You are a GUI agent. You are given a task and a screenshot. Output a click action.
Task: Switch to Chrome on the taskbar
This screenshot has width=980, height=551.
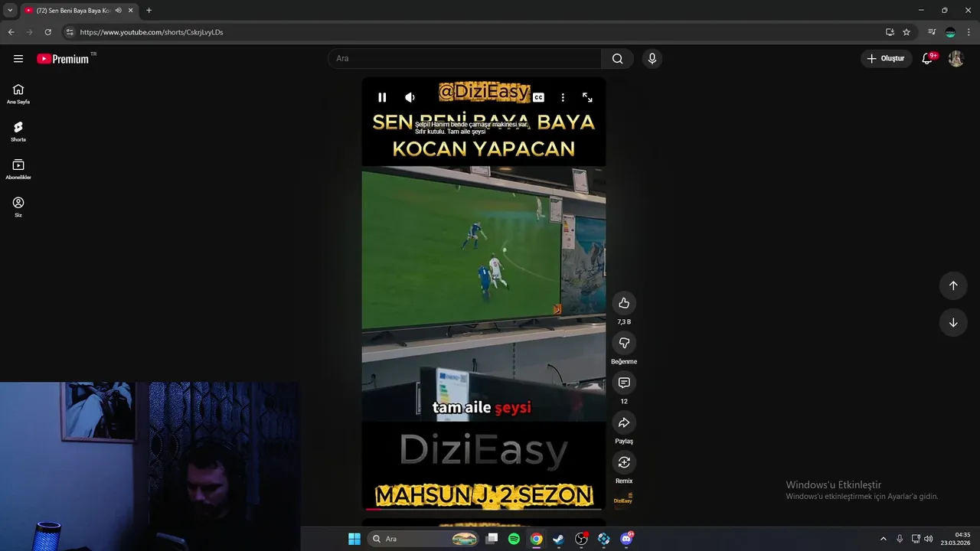(x=537, y=539)
